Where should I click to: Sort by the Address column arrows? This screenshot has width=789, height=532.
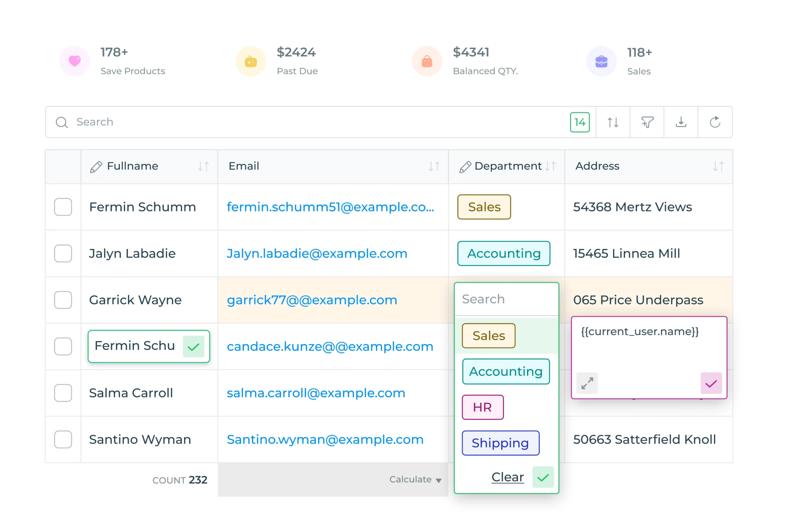[x=718, y=166]
